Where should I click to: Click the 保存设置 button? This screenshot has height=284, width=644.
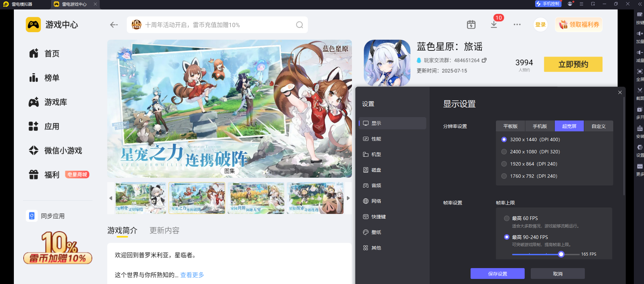(x=498, y=274)
